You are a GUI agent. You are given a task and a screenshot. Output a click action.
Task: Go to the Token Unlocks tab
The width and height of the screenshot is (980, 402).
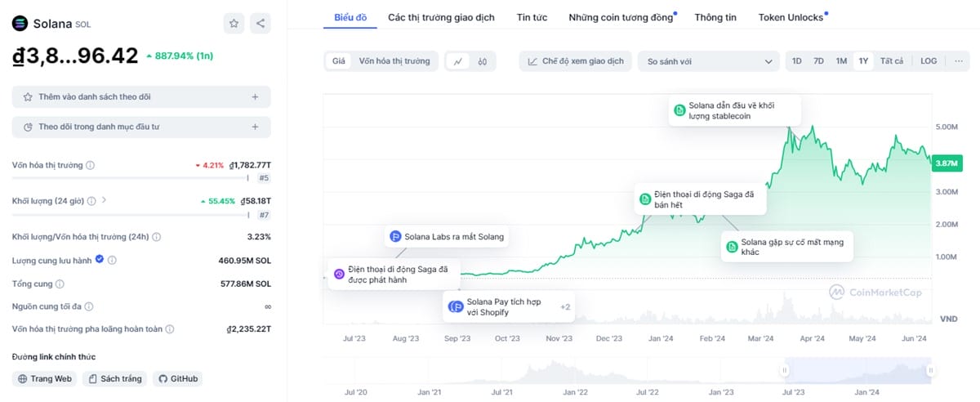791,17
